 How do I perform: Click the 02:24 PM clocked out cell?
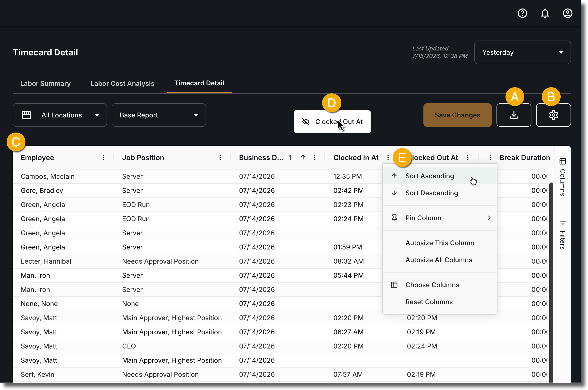click(x=422, y=346)
